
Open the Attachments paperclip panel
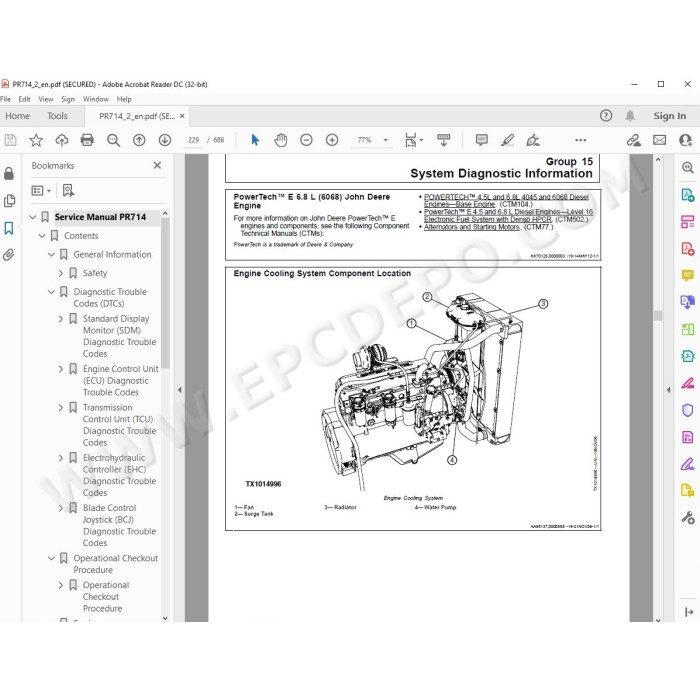tap(9, 255)
